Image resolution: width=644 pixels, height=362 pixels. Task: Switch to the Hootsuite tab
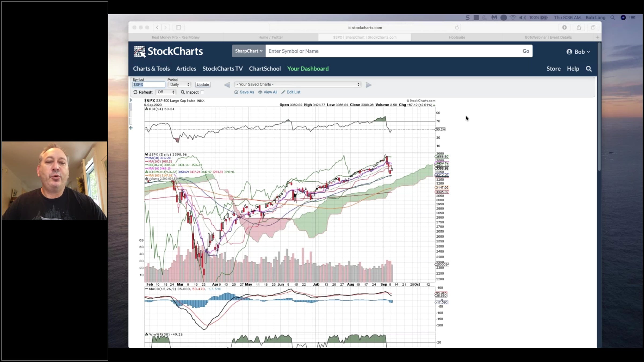point(457,37)
